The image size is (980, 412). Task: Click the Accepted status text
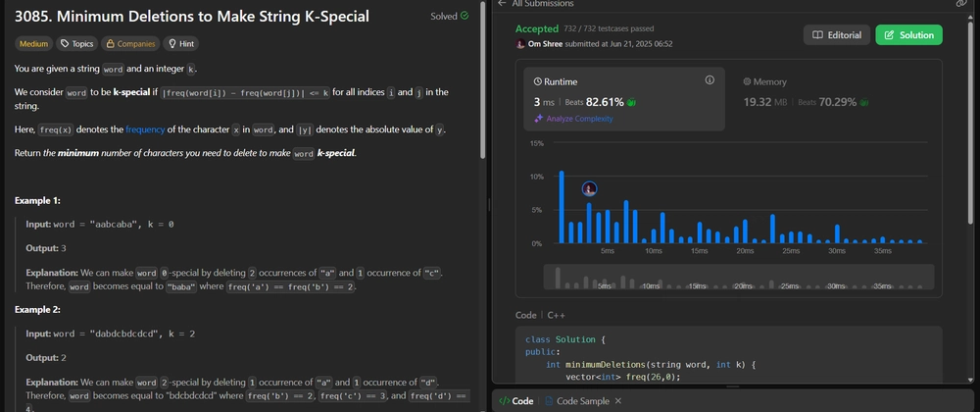pos(537,28)
